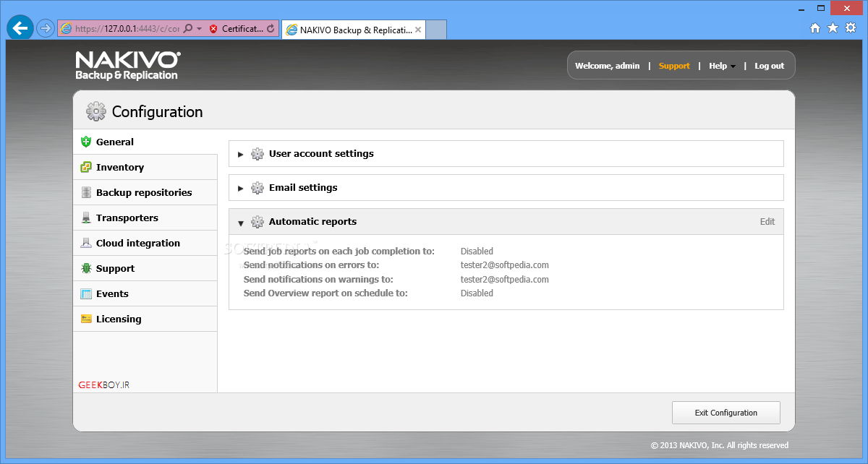Click the green shield General icon
The width and height of the screenshot is (868, 464).
(86, 142)
